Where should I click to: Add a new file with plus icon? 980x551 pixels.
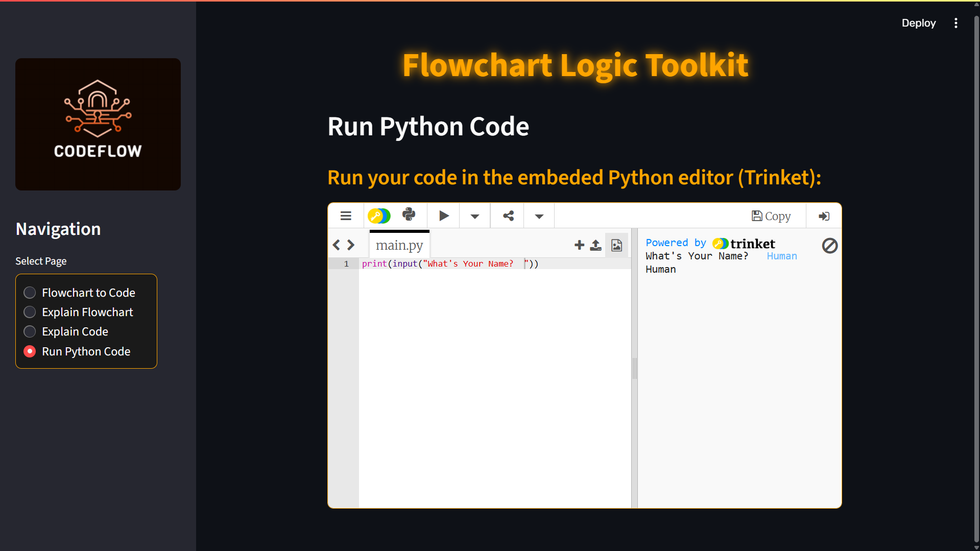tap(579, 245)
